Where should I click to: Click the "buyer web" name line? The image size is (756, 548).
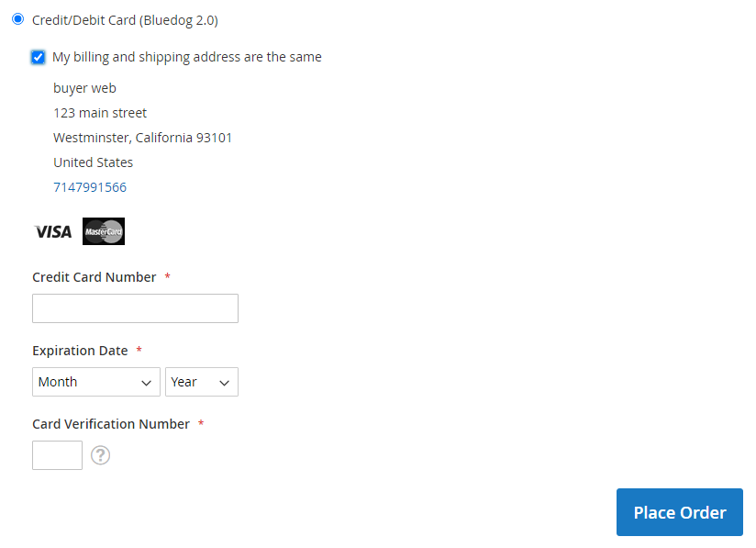coord(84,88)
